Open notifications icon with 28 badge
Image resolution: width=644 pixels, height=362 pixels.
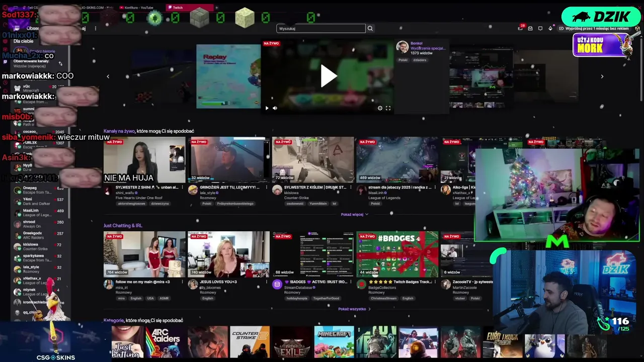(x=520, y=28)
